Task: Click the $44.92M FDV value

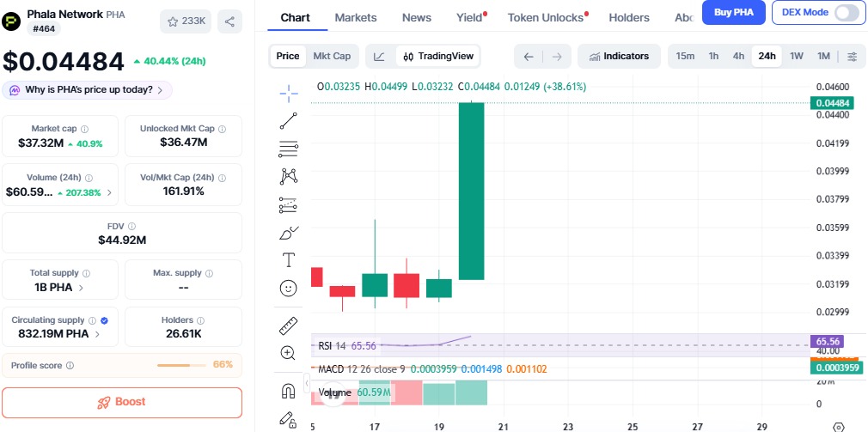Action: point(122,240)
